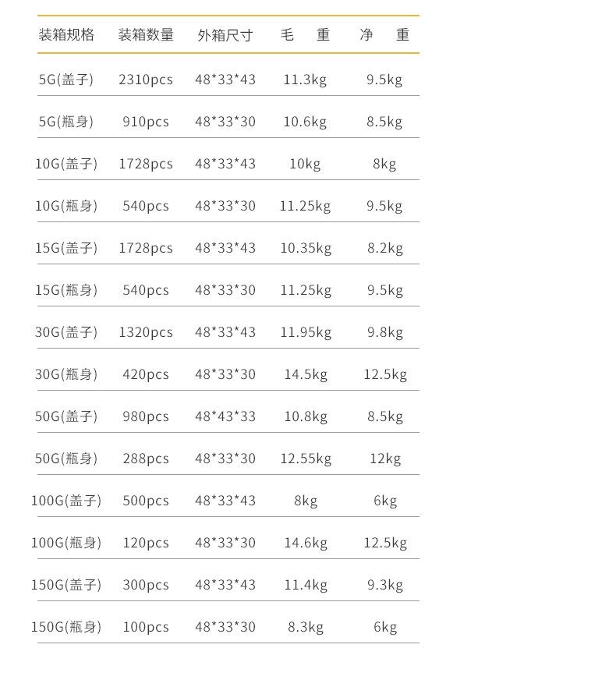Select the 外箱尺寸 header cell
This screenshot has height=687, width=616.
coord(225,35)
